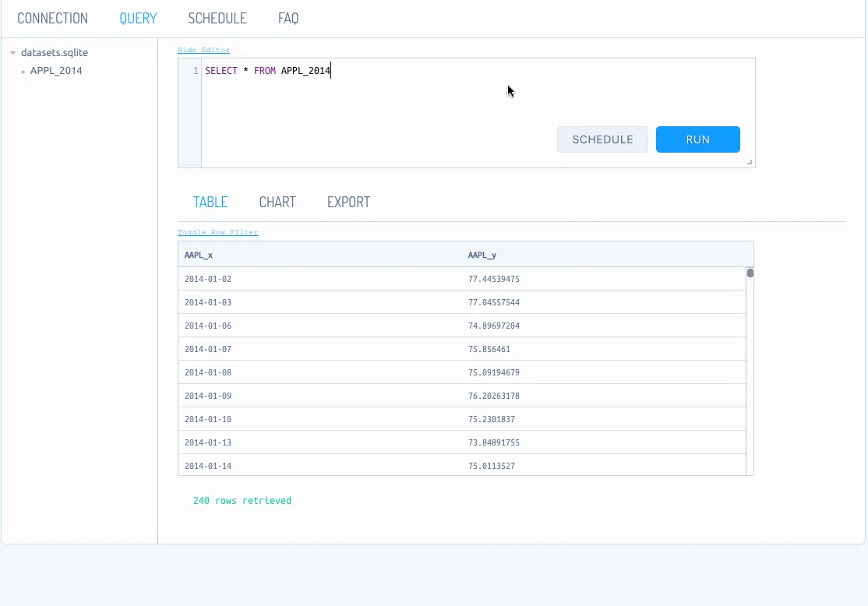The height and width of the screenshot is (606, 868).
Task: Click the value 75.2301837
Action: [x=492, y=419]
